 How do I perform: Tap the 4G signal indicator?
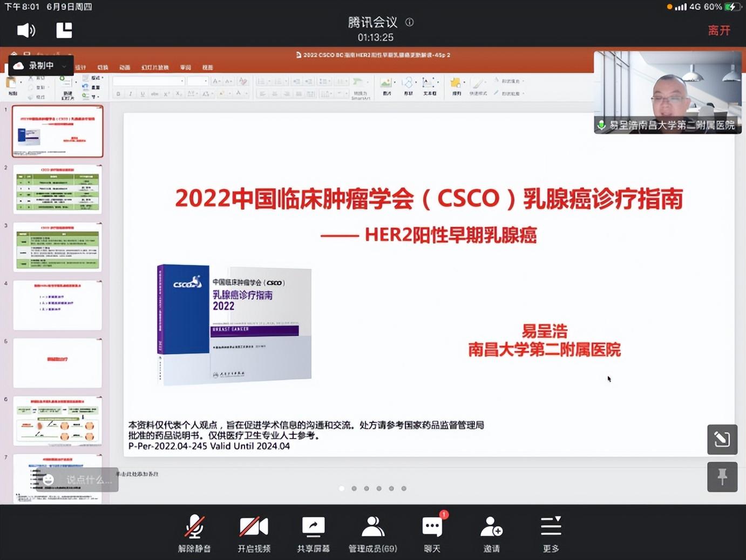687,6
